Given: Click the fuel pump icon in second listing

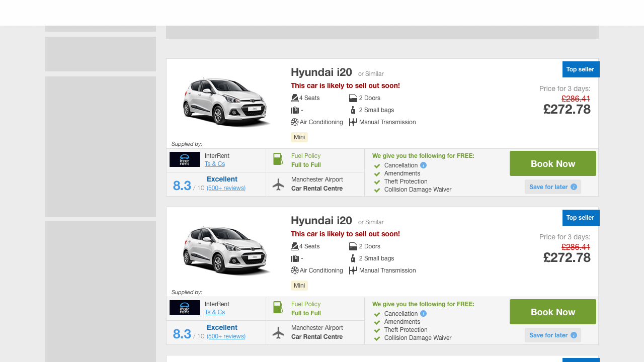Looking at the screenshot, I should tap(278, 308).
